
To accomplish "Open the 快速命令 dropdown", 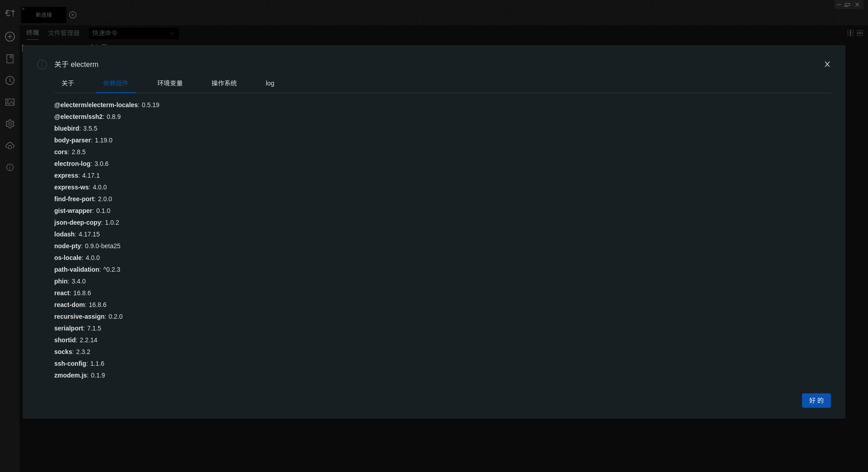I will coord(134,33).
